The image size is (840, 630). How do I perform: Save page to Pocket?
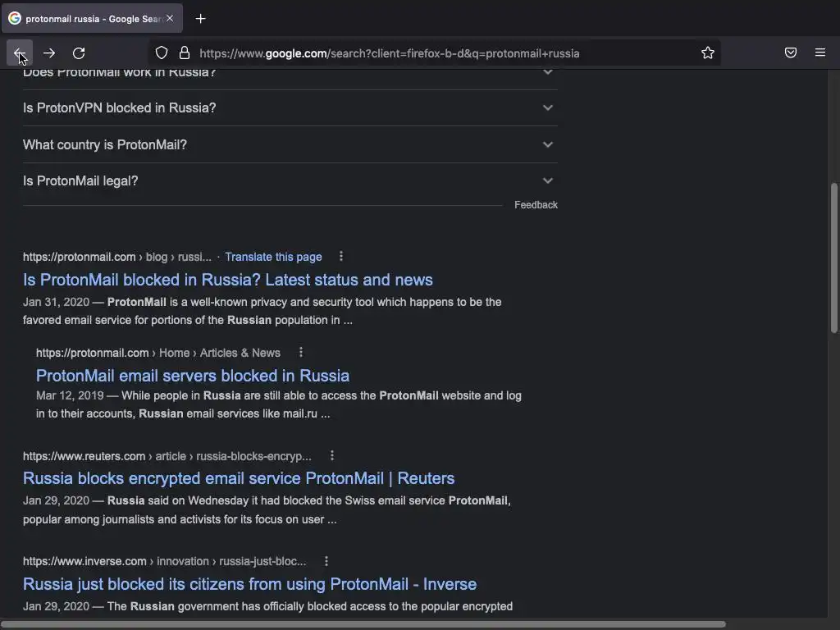(790, 52)
